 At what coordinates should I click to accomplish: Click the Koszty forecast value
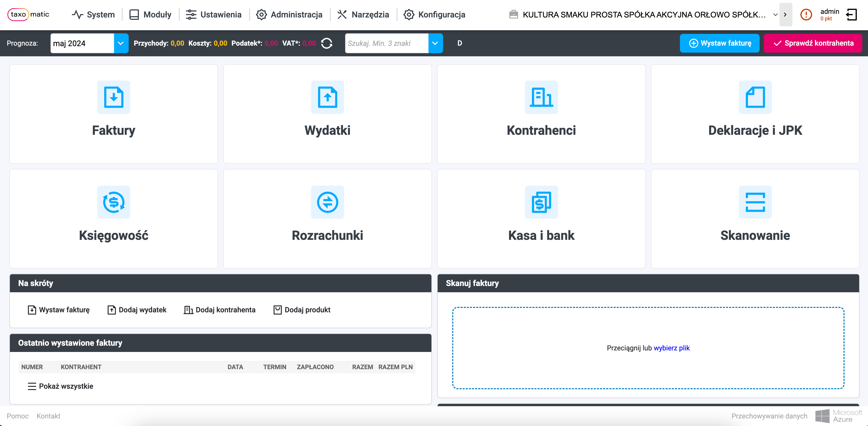[x=220, y=43]
